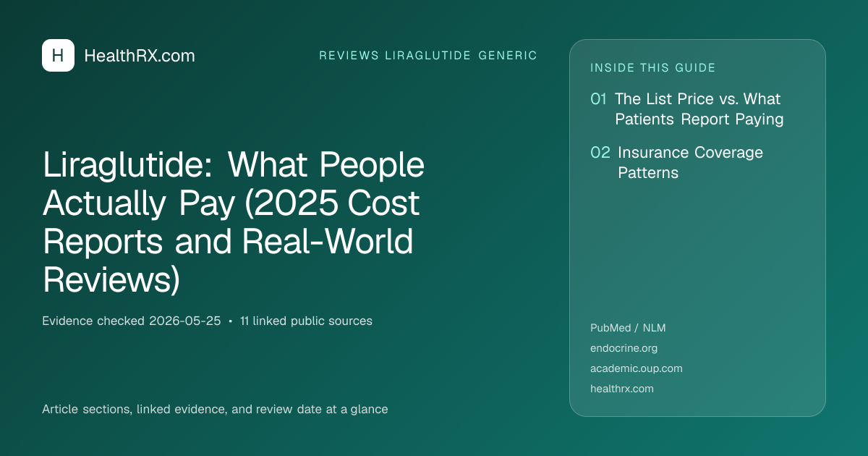Screen dimensions: 868x456
Task: Select the healthrx.com source
Action: 622,389
